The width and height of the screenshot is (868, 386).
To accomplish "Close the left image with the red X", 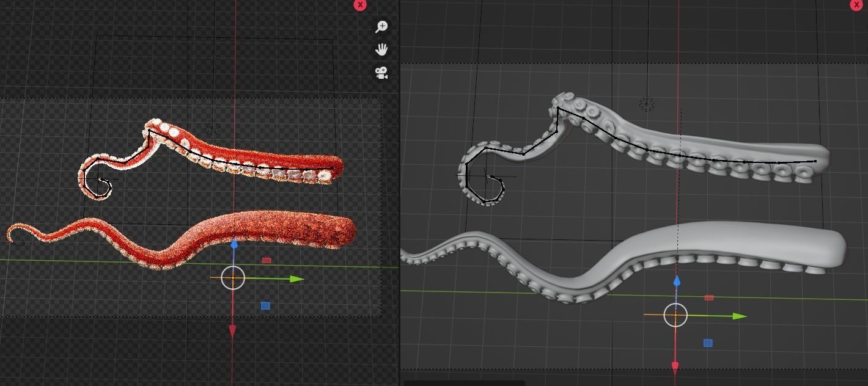I will point(361,5).
